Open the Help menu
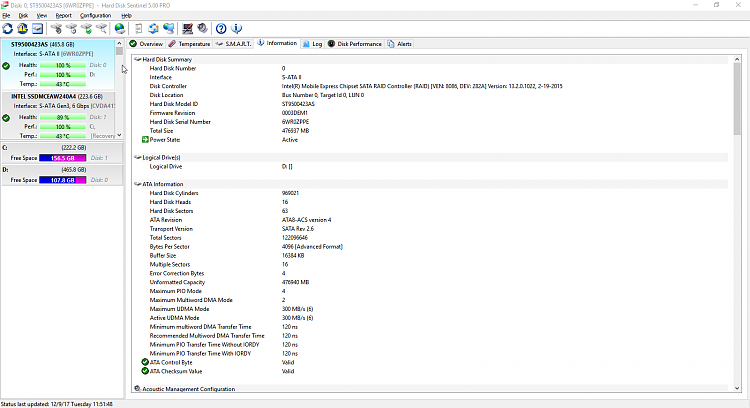This screenshot has height=408, width=750. pos(126,15)
